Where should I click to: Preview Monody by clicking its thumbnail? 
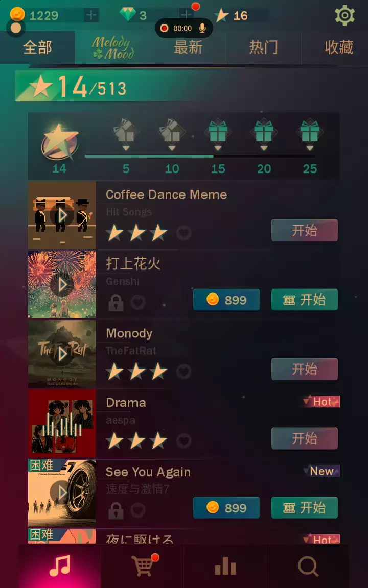tap(62, 354)
